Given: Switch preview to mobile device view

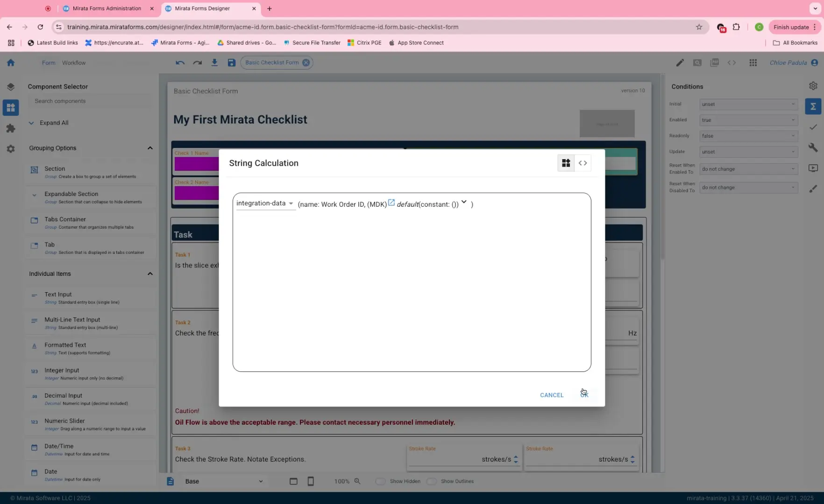Looking at the screenshot, I should [x=311, y=481].
